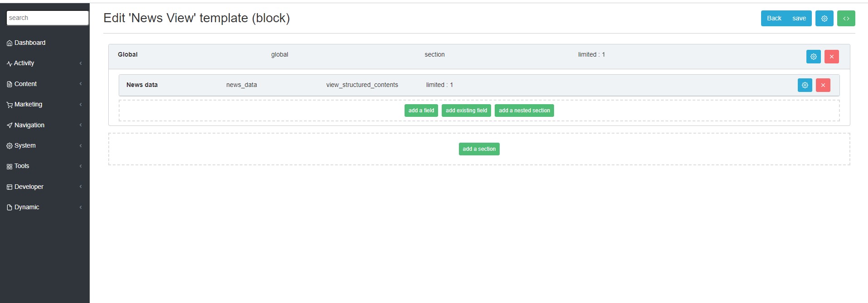
Task: Open the Developer sidebar menu
Action: 29,187
